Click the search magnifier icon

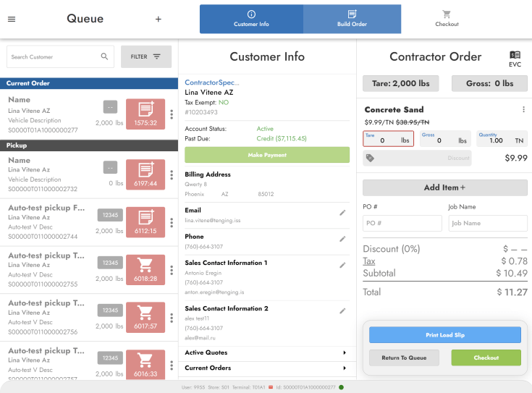105,56
